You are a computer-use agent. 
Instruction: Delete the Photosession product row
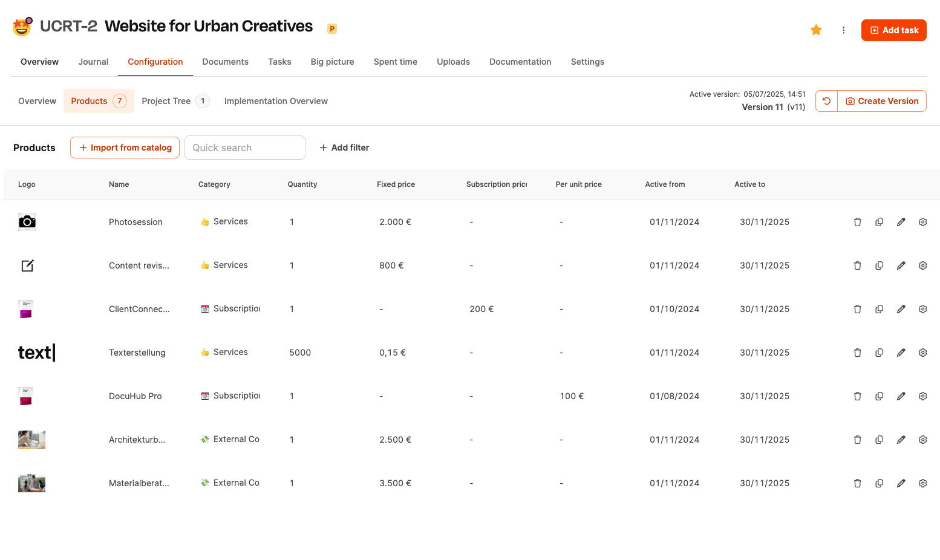pyautogui.click(x=857, y=222)
